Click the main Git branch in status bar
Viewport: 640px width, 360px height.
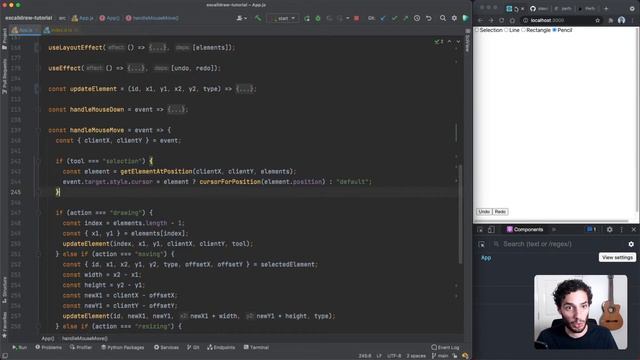[440, 356]
